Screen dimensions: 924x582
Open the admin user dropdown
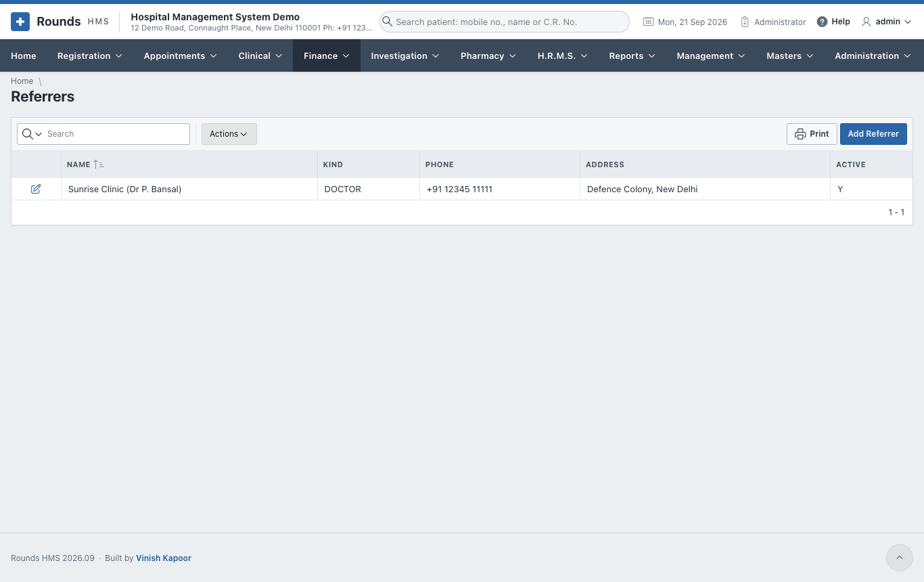click(x=886, y=22)
